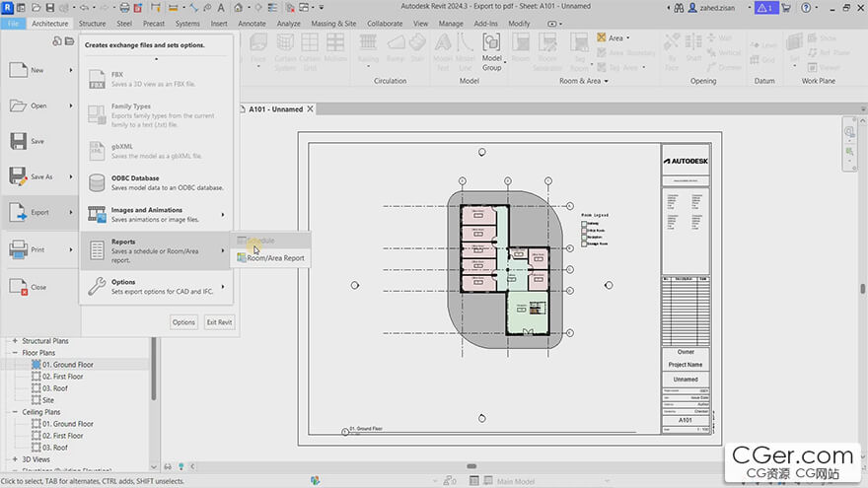This screenshot has height=488, width=868.
Task: Select 02. First Floor under Floor Plans
Action: point(62,377)
